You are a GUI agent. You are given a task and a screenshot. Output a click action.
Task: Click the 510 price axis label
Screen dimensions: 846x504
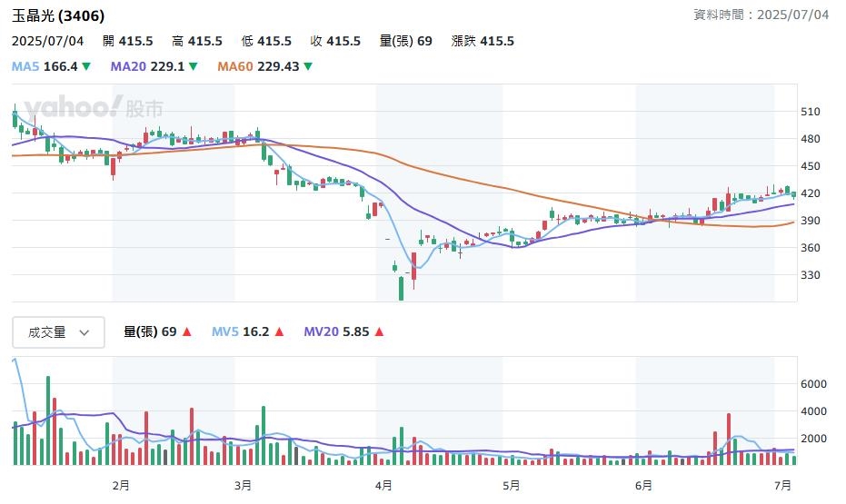click(810, 112)
